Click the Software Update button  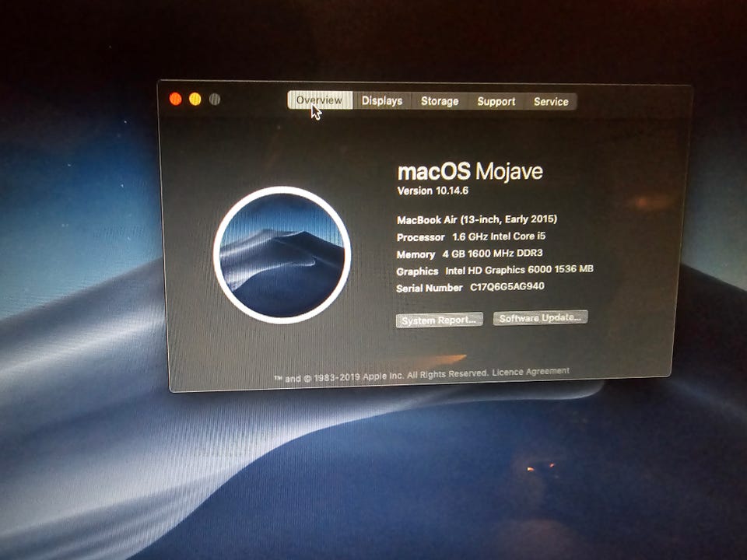pyautogui.click(x=540, y=317)
